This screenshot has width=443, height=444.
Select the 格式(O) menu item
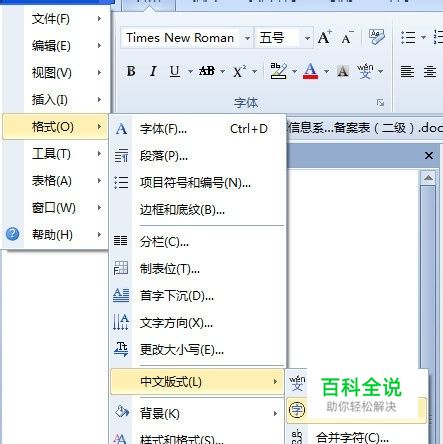click(55, 127)
